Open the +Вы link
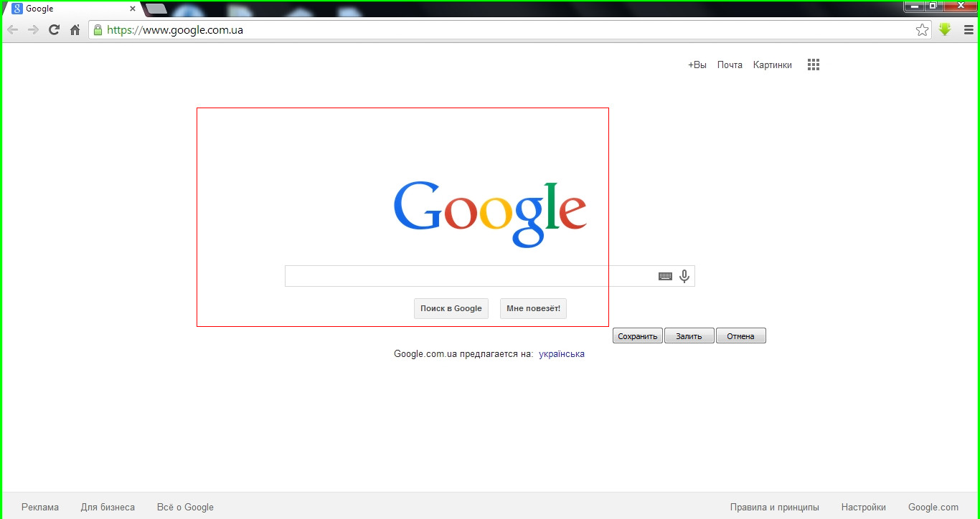 (x=697, y=65)
